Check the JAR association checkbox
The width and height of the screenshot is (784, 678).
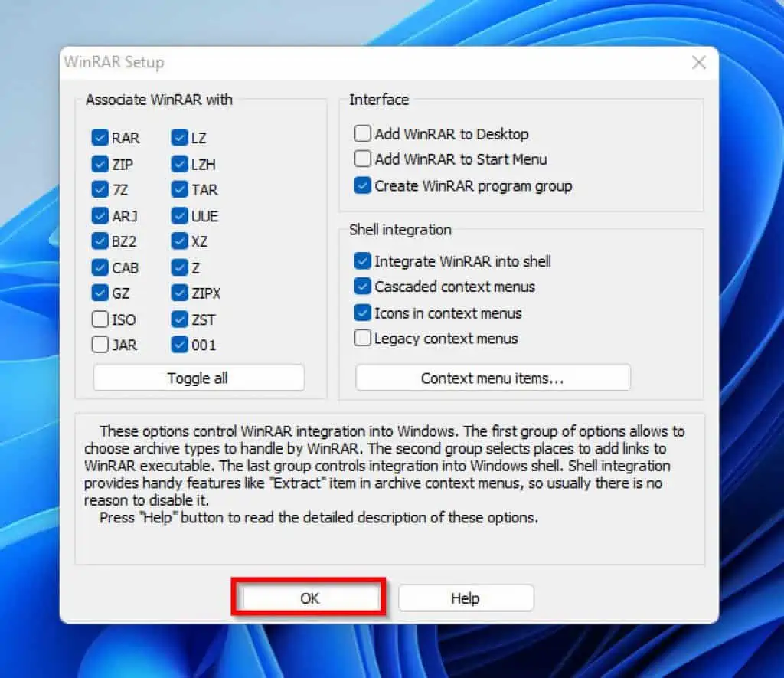[x=100, y=345]
